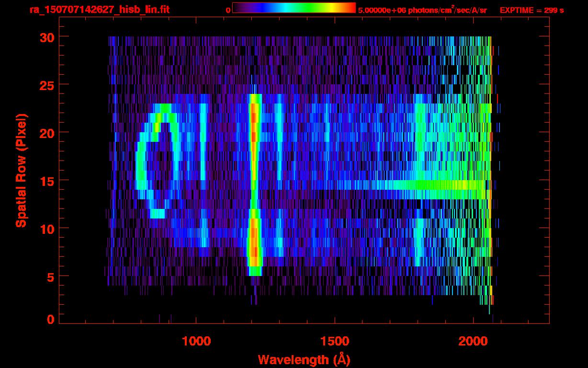Click the 30 spatial row tick label
588x368 pixels.
point(47,37)
